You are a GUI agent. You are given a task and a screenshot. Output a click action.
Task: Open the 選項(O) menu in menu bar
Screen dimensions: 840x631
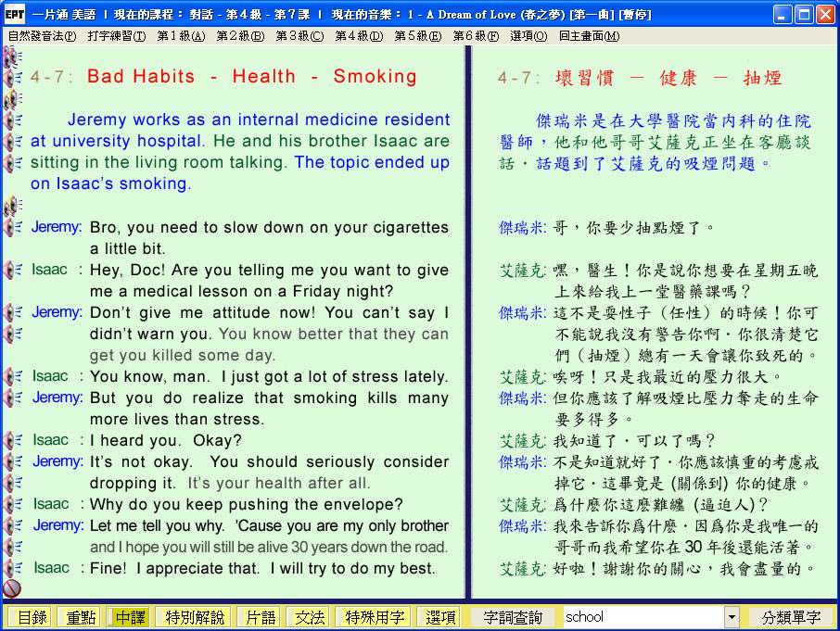point(528,36)
